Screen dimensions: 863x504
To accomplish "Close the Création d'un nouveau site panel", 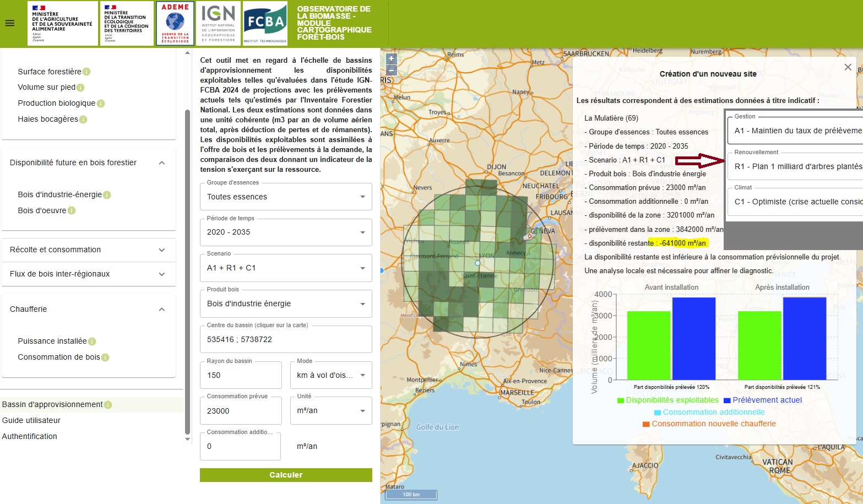I will 848,67.
